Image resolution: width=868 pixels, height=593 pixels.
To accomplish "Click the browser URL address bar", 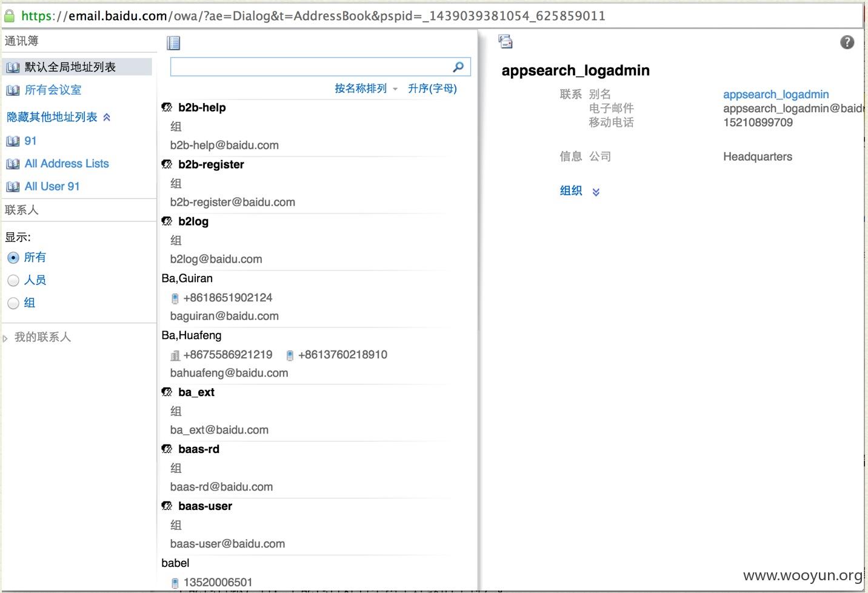I will coord(433,16).
